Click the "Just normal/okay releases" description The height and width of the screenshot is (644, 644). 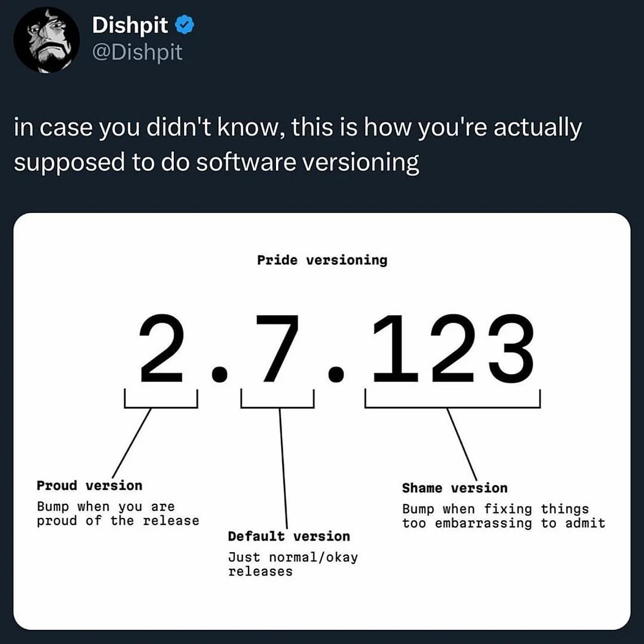point(293,564)
